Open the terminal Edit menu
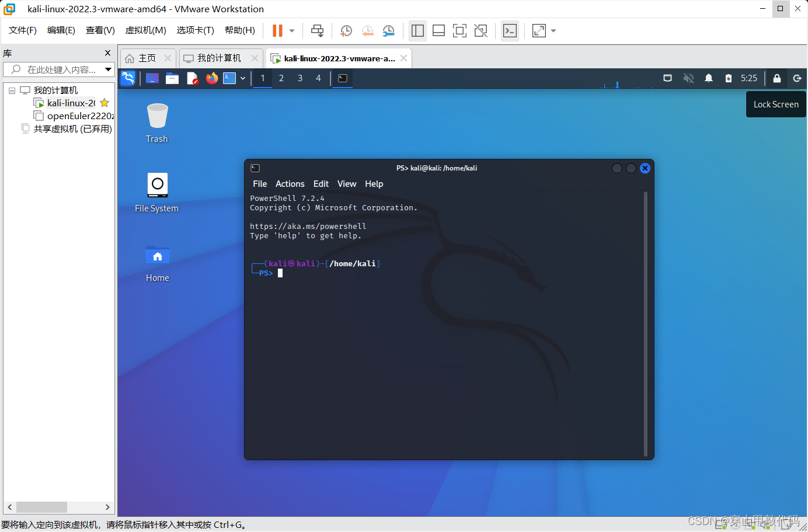The height and width of the screenshot is (532, 808). 321,184
